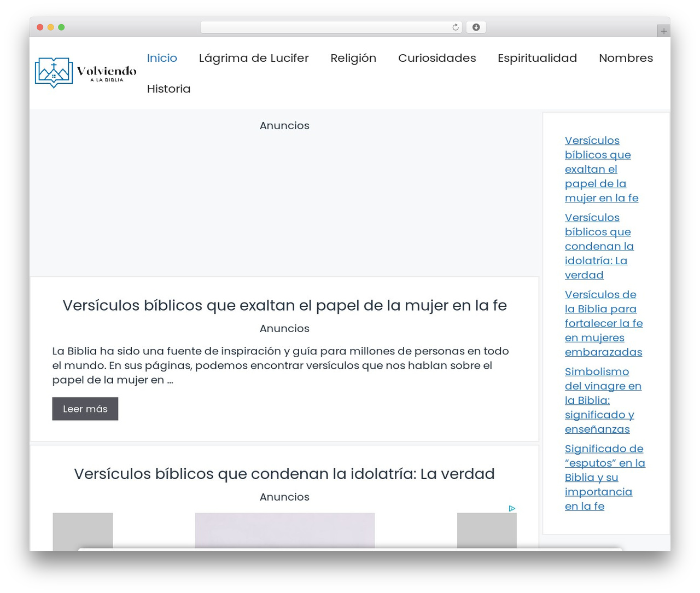Open the Lágrima de Lucifer menu item
This screenshot has width=700, height=593.
click(x=254, y=58)
